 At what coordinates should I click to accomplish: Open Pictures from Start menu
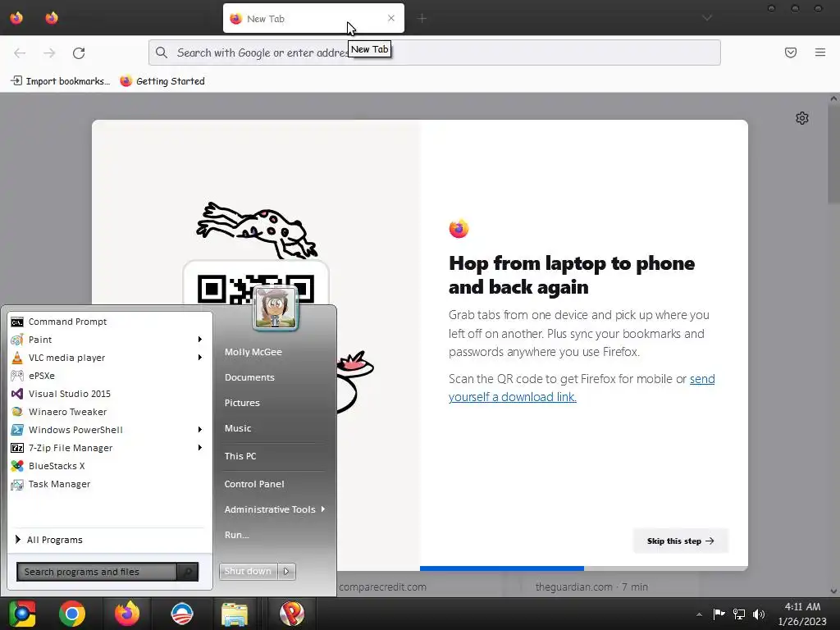(x=242, y=403)
